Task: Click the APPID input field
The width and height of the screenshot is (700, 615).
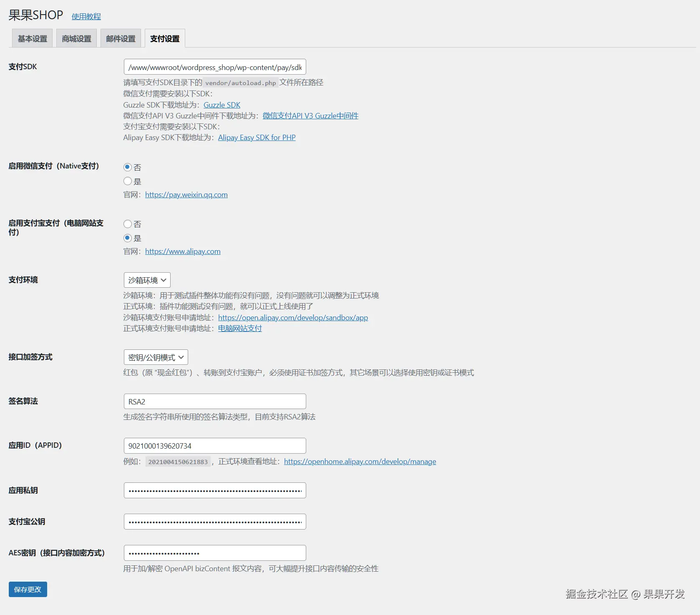Action: 214,445
